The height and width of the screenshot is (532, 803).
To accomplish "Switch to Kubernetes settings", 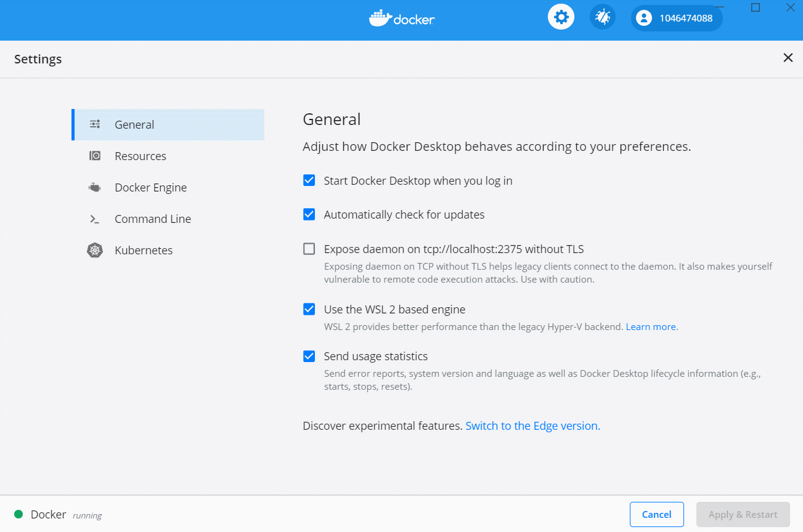I will [x=168, y=250].
